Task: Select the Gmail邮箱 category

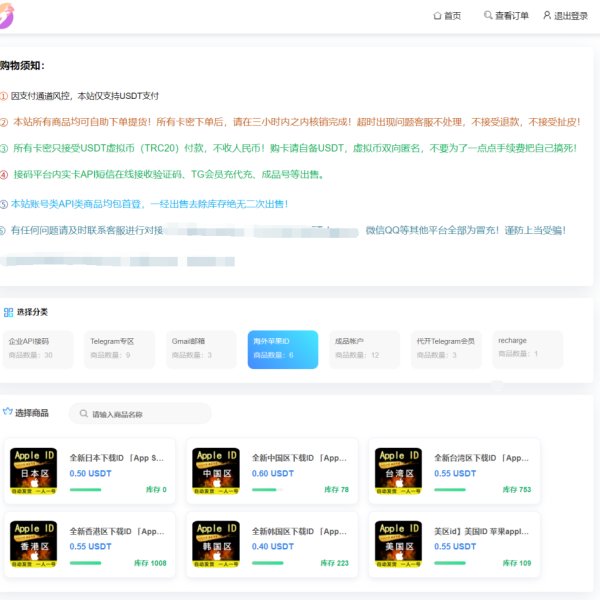Action: tap(201, 349)
